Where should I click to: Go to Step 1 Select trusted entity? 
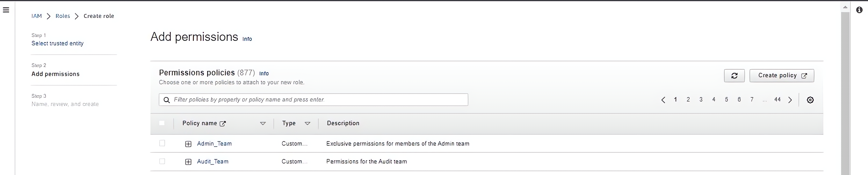pyautogui.click(x=57, y=43)
